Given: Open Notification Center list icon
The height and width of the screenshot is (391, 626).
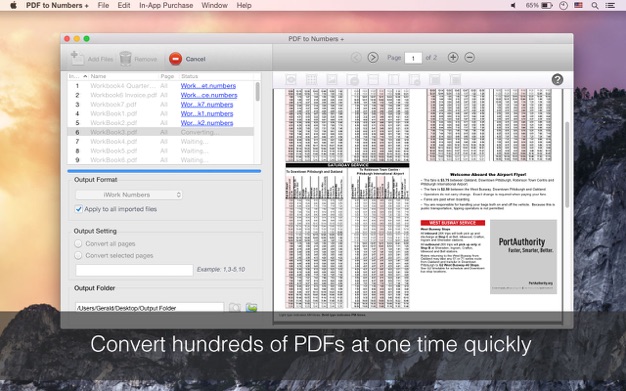Looking at the screenshot, I should click(x=610, y=6).
